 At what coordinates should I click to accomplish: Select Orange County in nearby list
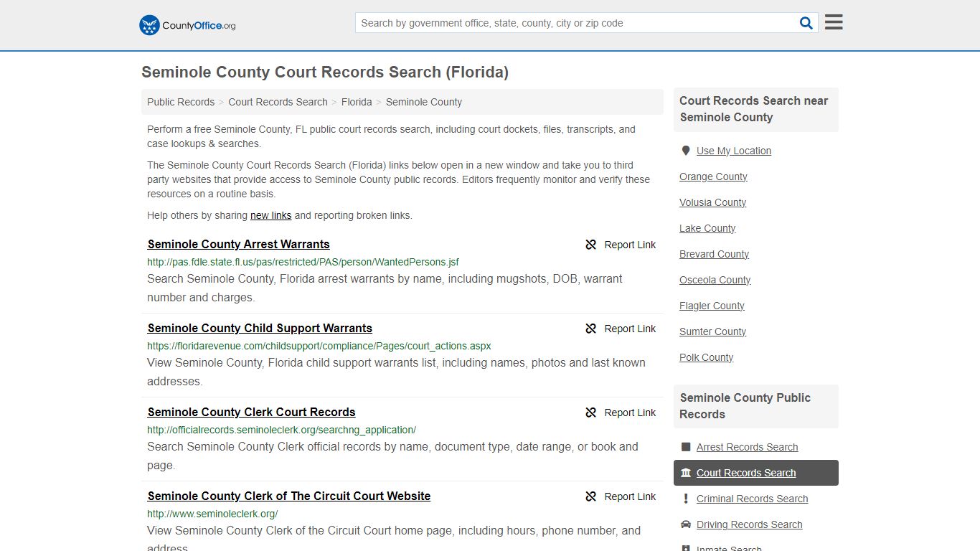(713, 176)
